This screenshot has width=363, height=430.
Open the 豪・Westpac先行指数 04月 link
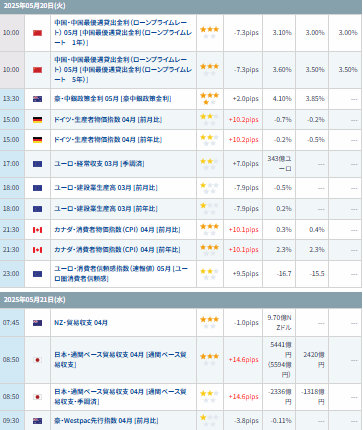point(106,421)
